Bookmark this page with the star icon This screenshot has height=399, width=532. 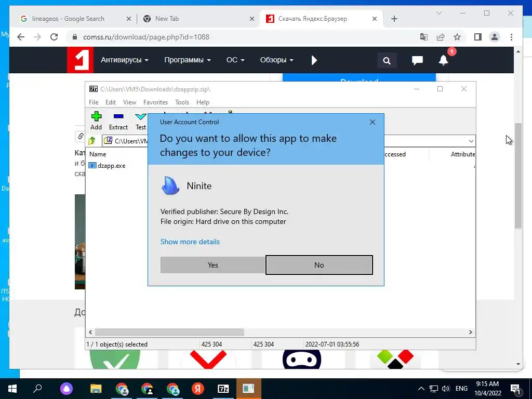(x=457, y=37)
